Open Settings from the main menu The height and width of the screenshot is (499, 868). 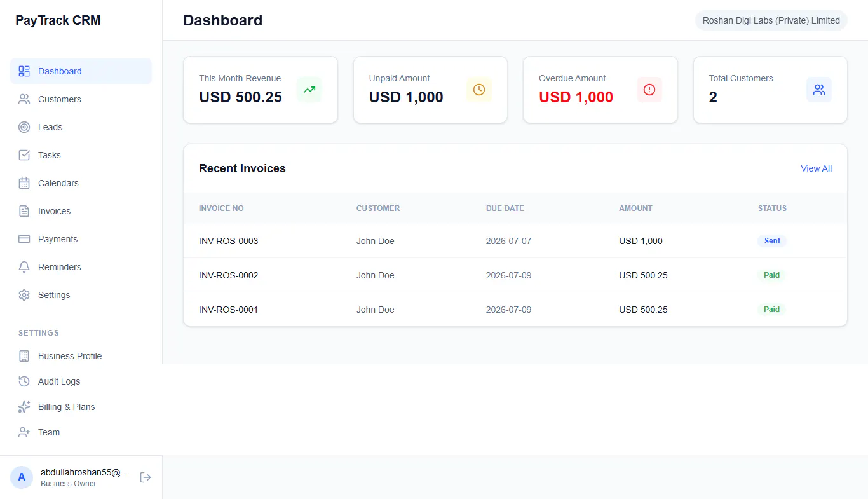[81, 295]
